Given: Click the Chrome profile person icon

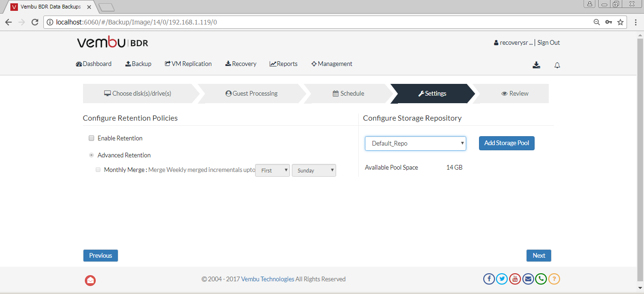Looking at the screenshot, I should tap(590, 4).
